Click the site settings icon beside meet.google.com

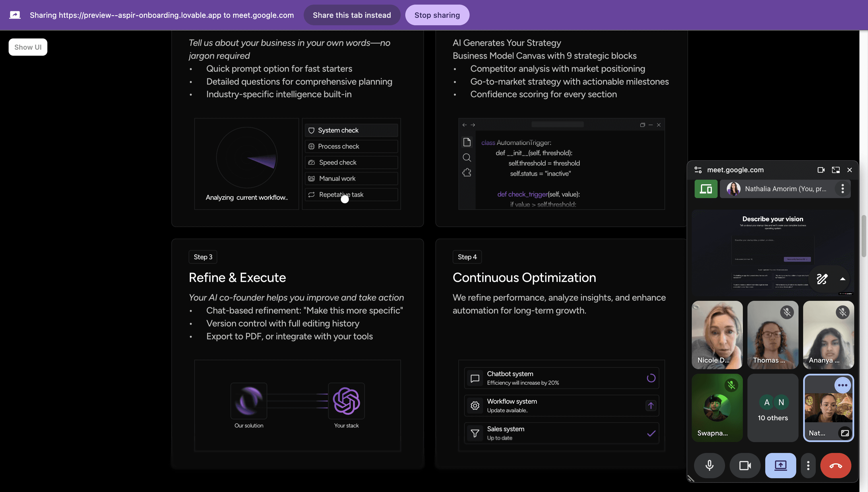tap(698, 170)
